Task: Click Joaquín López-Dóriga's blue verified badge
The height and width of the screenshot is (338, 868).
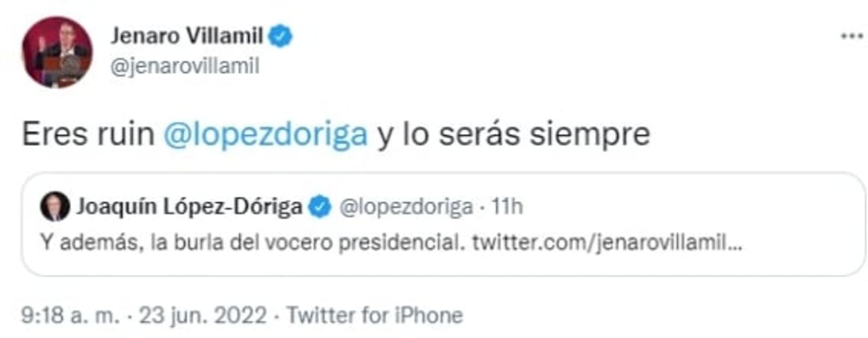Action: [320, 207]
